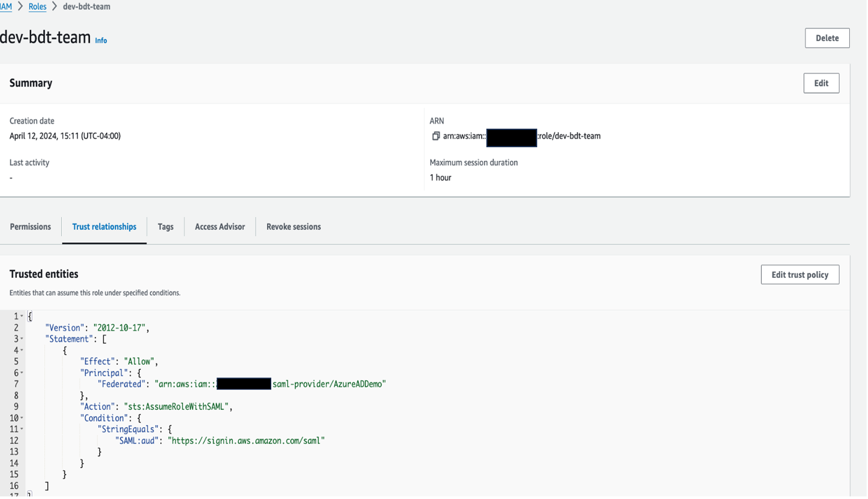Click Edit in the Summary section
The width and height of the screenshot is (868, 499).
[821, 83]
